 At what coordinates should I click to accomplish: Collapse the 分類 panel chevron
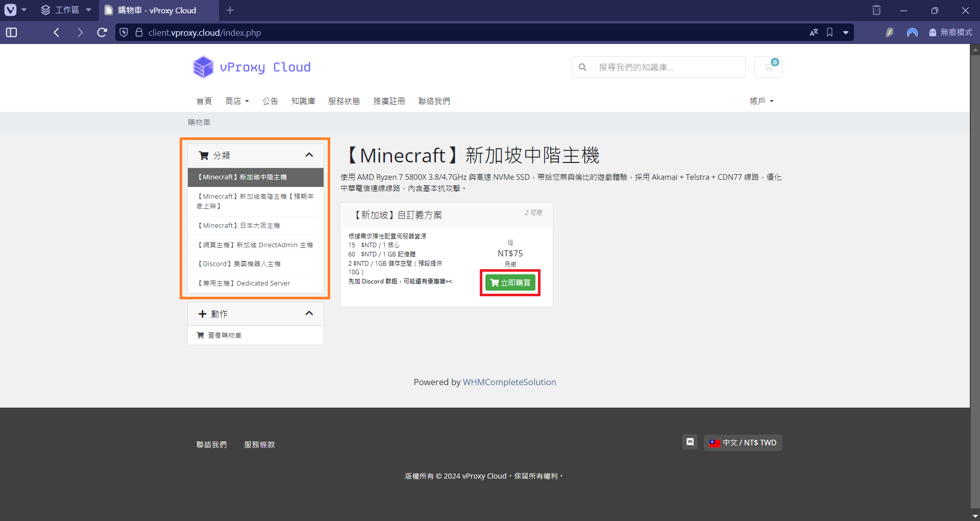309,155
